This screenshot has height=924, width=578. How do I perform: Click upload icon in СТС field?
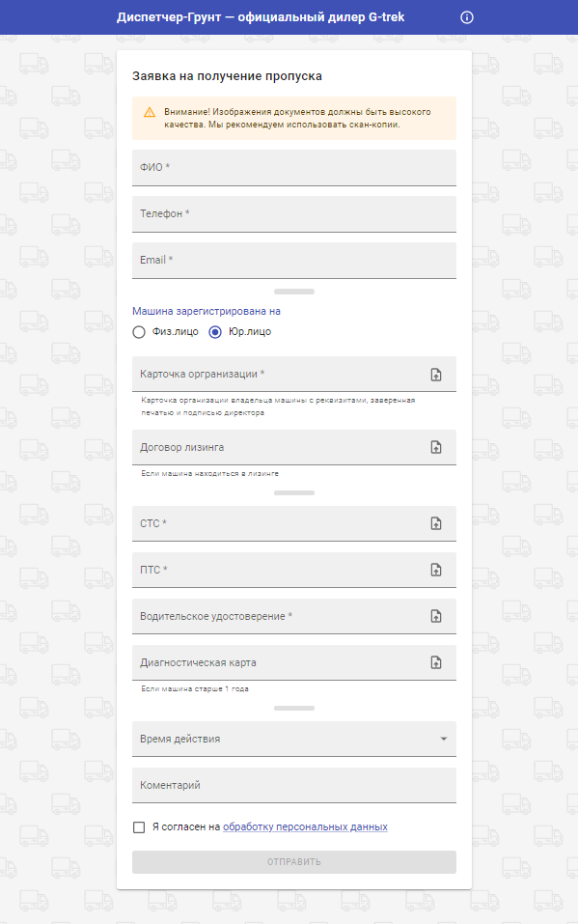(436, 523)
